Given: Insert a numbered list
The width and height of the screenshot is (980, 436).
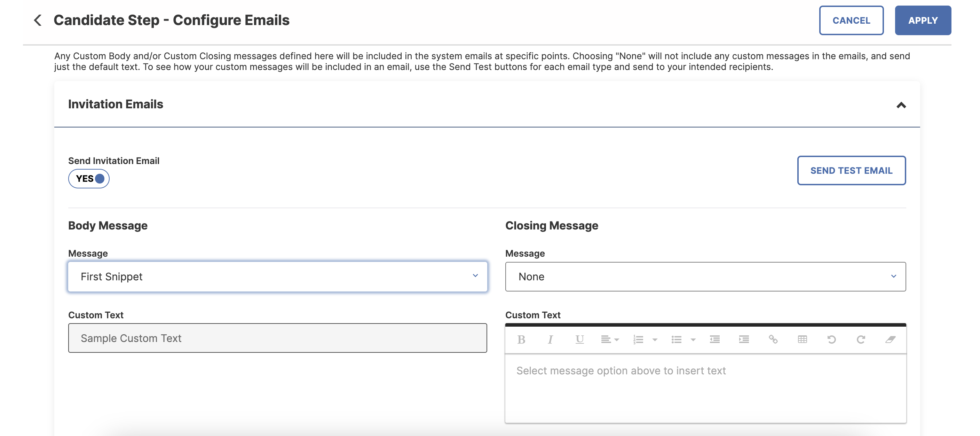Looking at the screenshot, I should click(x=638, y=339).
